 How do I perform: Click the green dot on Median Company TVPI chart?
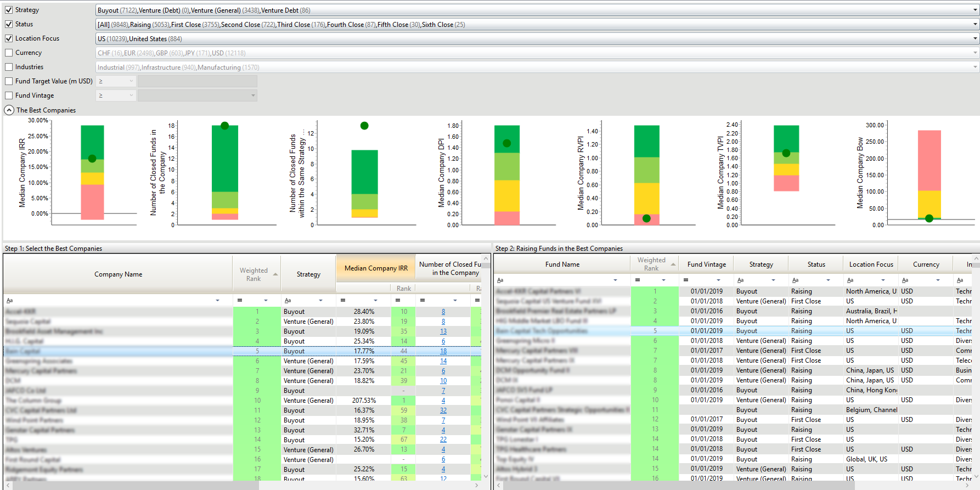click(x=786, y=153)
